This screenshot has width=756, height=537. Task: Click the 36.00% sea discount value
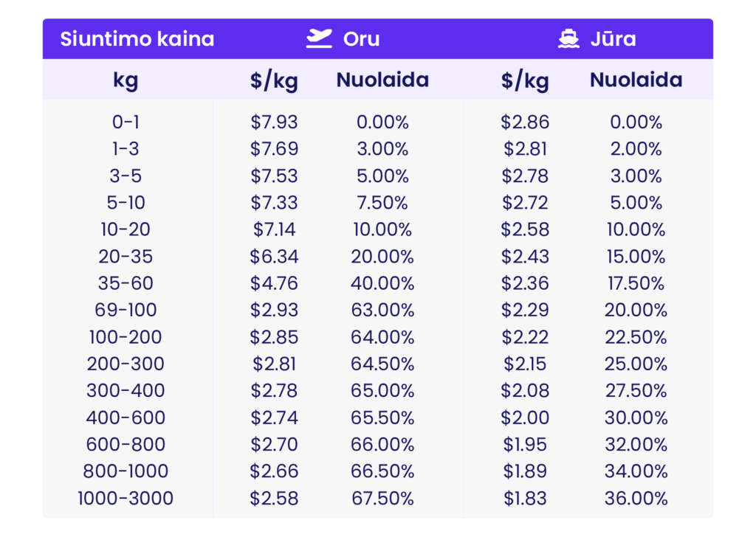coord(636,498)
